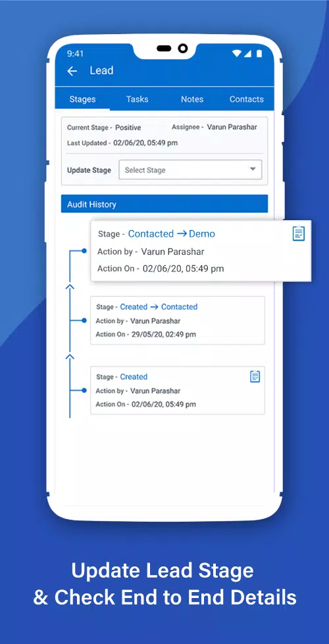
Task: Click the 'Lead' page title
Action: [x=101, y=71]
